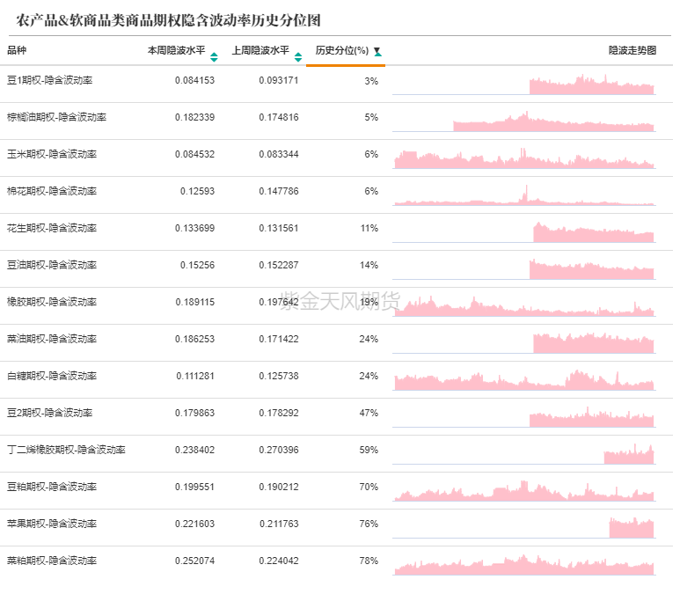Click the 历史分位(%) column header
680x616 pixels.
342,50
